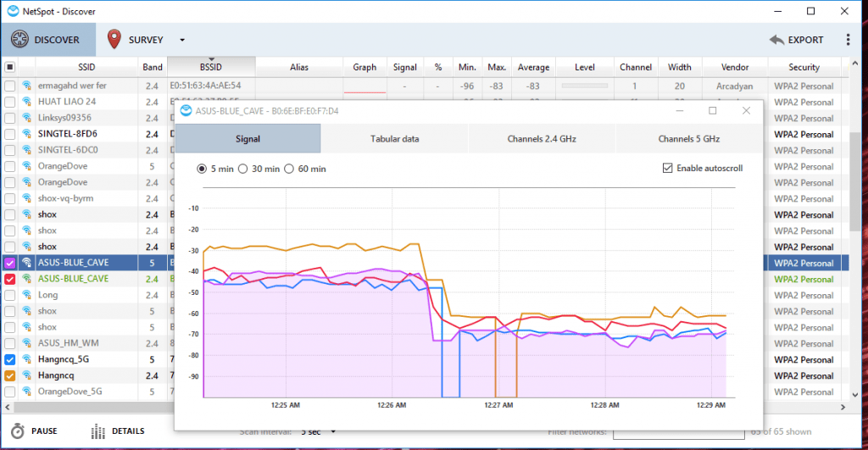Click the Wi-Fi icon for Linksys09356

point(26,118)
